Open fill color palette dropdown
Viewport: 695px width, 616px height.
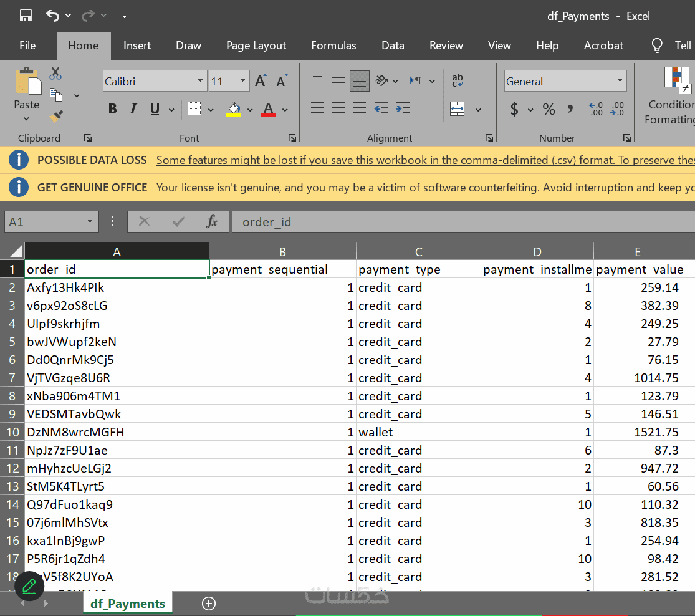250,110
